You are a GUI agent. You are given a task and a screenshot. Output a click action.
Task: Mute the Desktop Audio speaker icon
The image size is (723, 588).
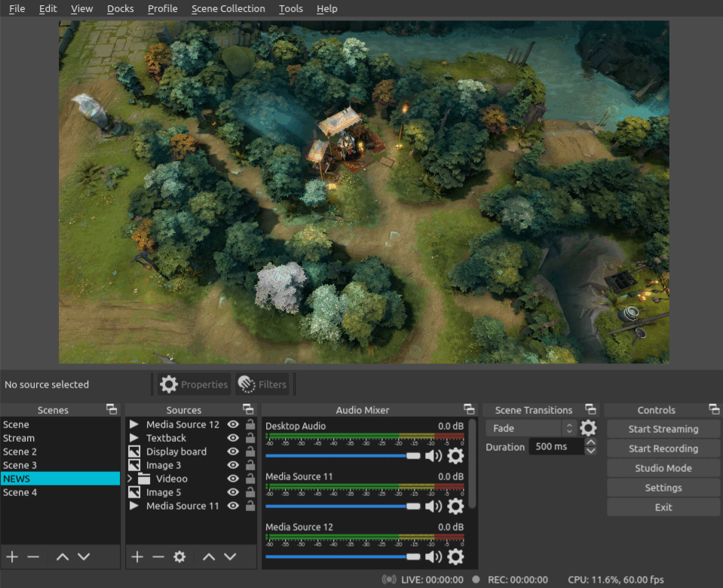(x=433, y=456)
